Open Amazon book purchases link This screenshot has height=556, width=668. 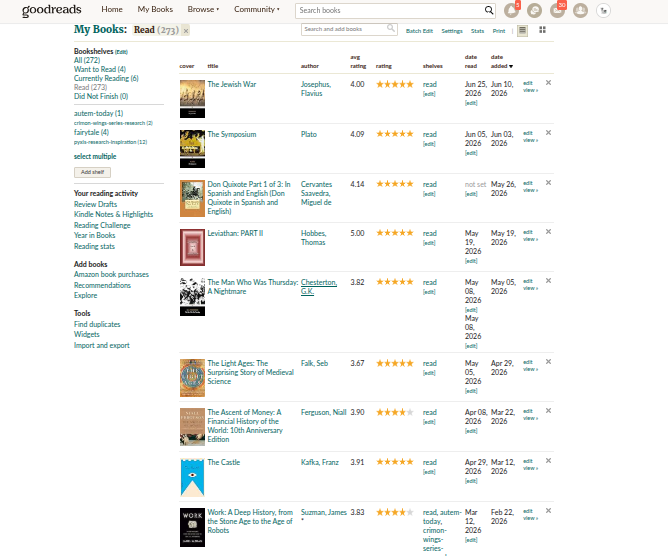coord(111,274)
